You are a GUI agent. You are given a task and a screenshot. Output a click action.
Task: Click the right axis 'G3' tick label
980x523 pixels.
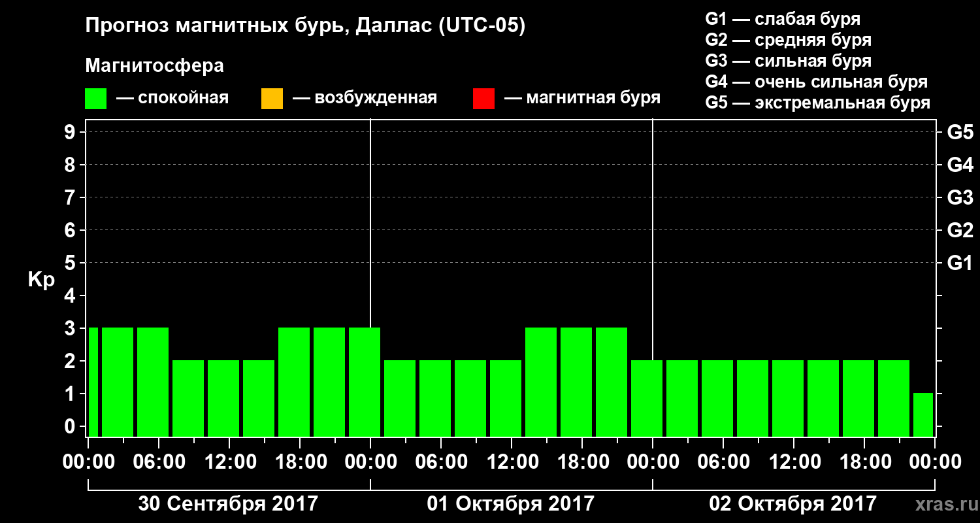tap(960, 197)
